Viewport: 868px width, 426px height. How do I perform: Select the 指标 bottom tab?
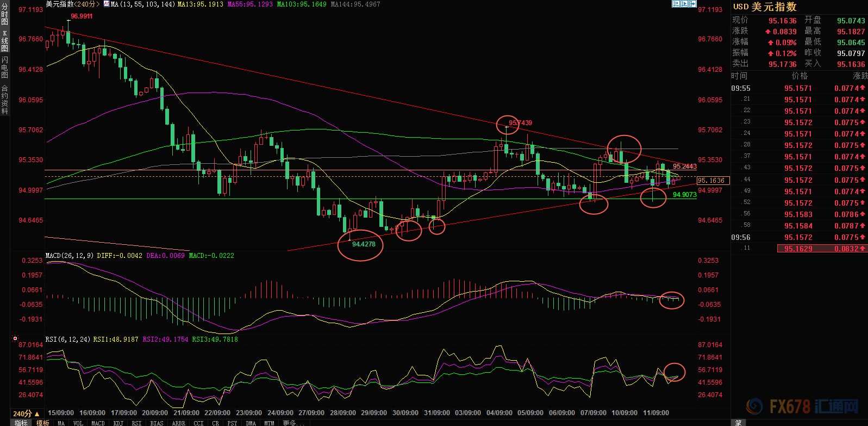(21, 423)
